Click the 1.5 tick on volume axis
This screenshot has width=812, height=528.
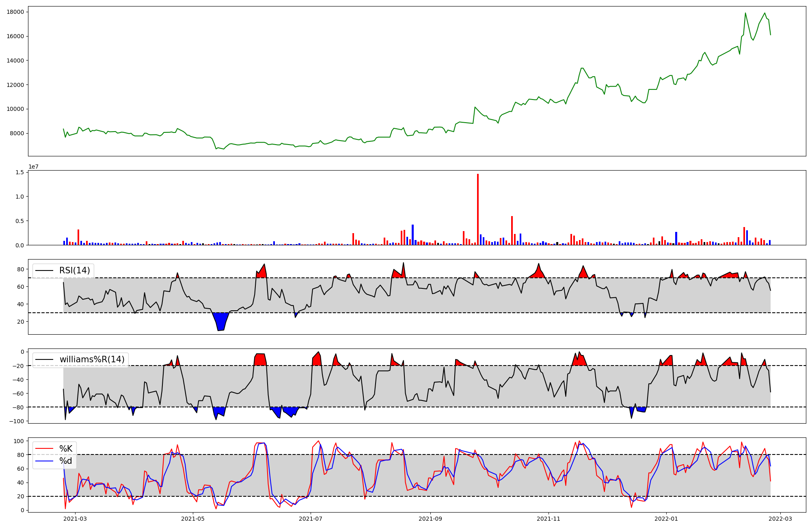[20, 172]
